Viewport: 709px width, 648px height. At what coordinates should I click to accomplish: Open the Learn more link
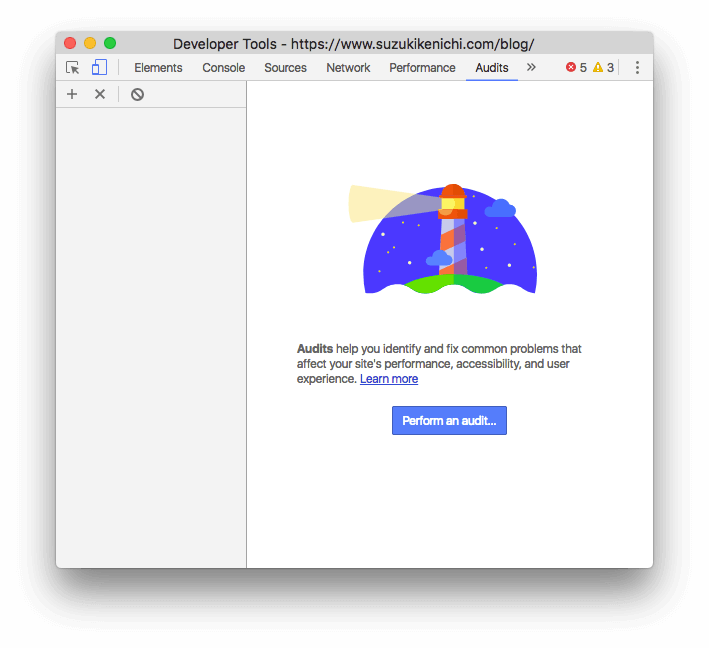[x=389, y=379]
